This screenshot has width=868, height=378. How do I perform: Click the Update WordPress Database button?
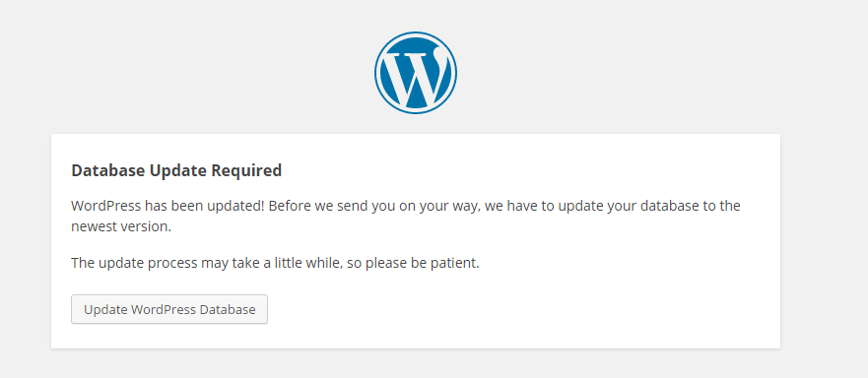pyautogui.click(x=169, y=309)
